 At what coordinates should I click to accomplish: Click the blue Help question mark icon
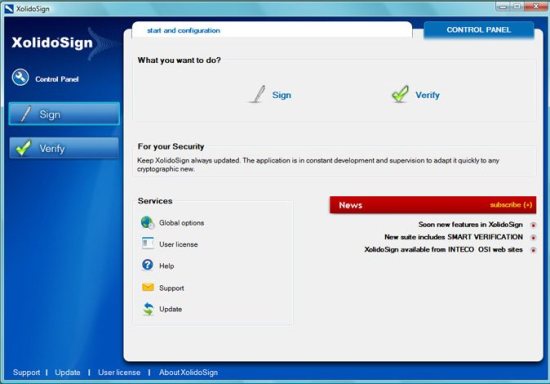(x=147, y=265)
